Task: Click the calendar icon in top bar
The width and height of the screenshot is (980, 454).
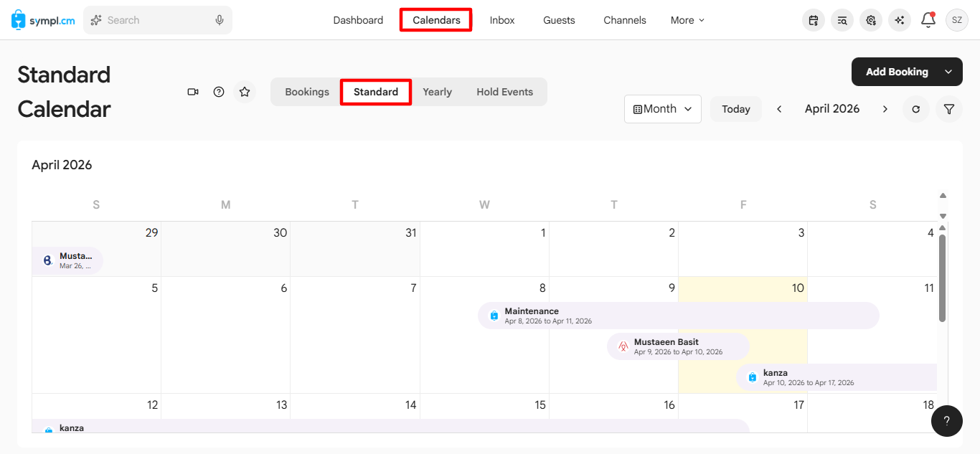Action: [x=814, y=20]
